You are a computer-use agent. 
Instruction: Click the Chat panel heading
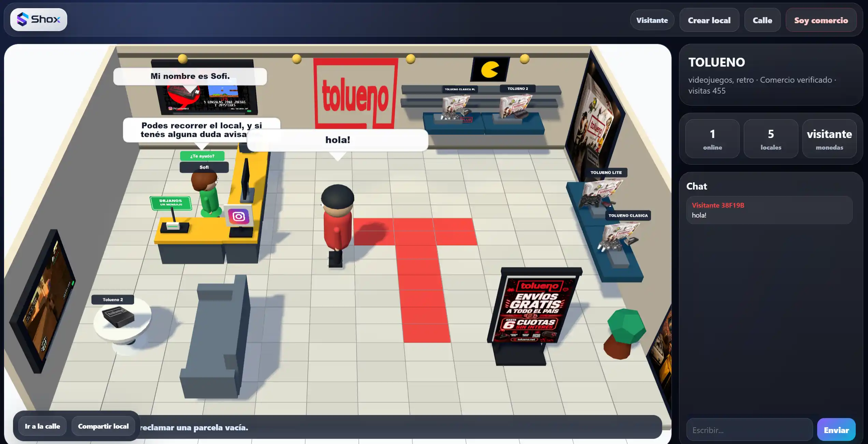click(x=696, y=186)
